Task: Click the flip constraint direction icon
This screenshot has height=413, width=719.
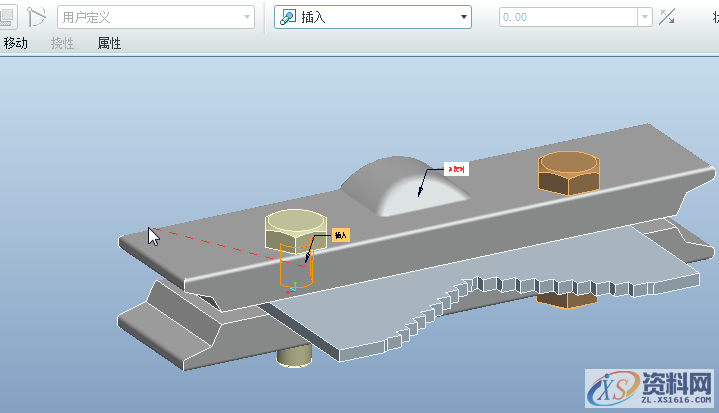Action: tap(668, 17)
